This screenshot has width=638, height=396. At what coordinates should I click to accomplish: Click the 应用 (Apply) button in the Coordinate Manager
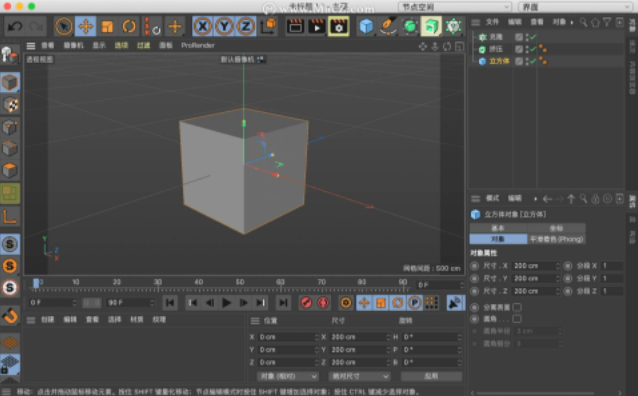(x=431, y=376)
